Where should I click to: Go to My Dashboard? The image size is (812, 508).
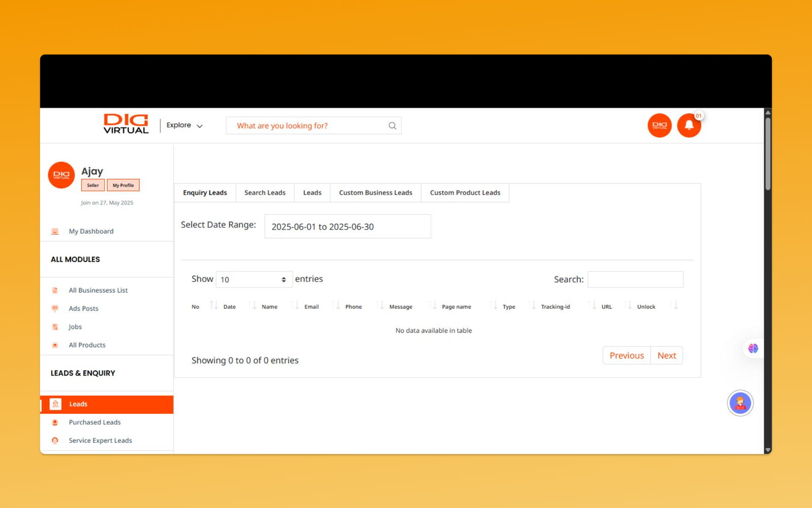click(91, 231)
